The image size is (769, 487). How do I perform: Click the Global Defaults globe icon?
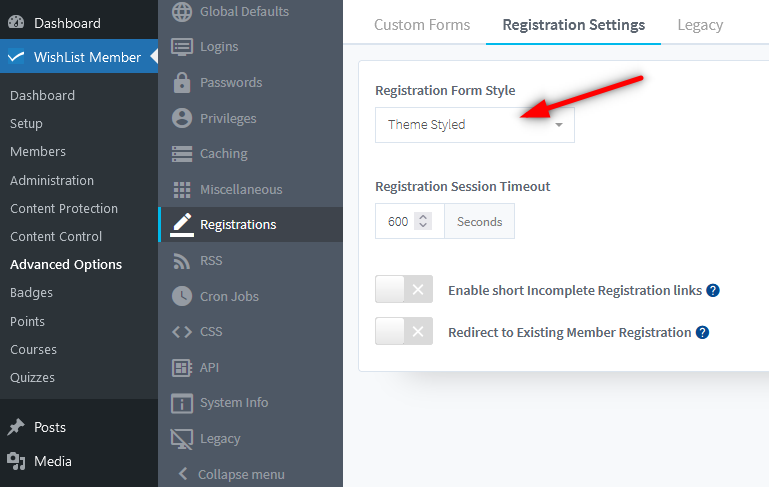coord(181,12)
